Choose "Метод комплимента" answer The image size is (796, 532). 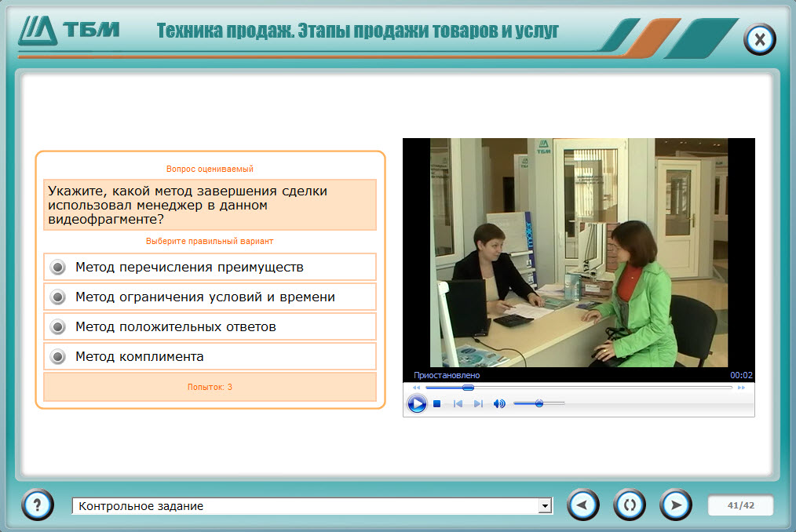click(210, 356)
